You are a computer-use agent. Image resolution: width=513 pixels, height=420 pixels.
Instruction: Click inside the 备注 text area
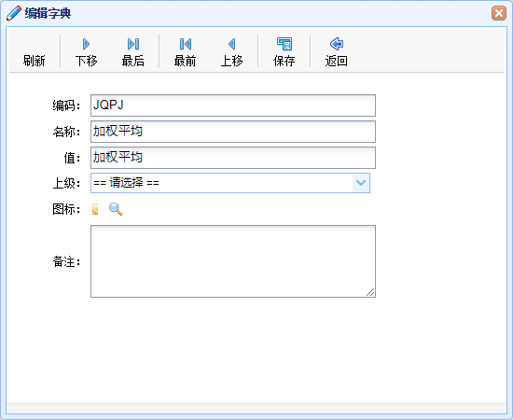(233, 261)
